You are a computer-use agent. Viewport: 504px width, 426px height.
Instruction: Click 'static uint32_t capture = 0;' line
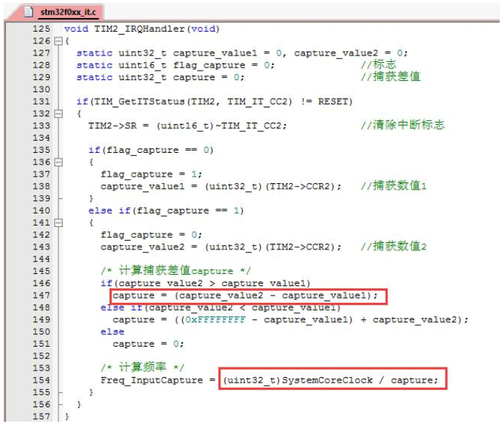pyautogui.click(x=161, y=78)
